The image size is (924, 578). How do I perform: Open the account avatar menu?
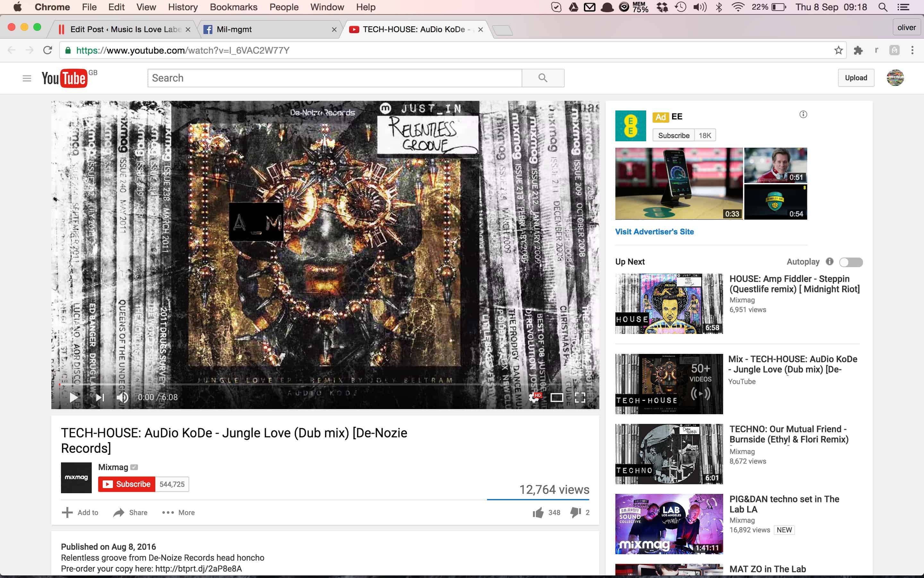click(895, 78)
